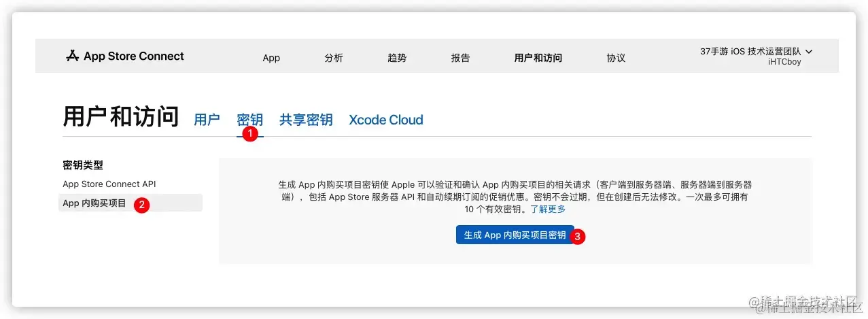Go to 分析 in the top navigation
The image size is (868, 319).
pyautogui.click(x=334, y=58)
